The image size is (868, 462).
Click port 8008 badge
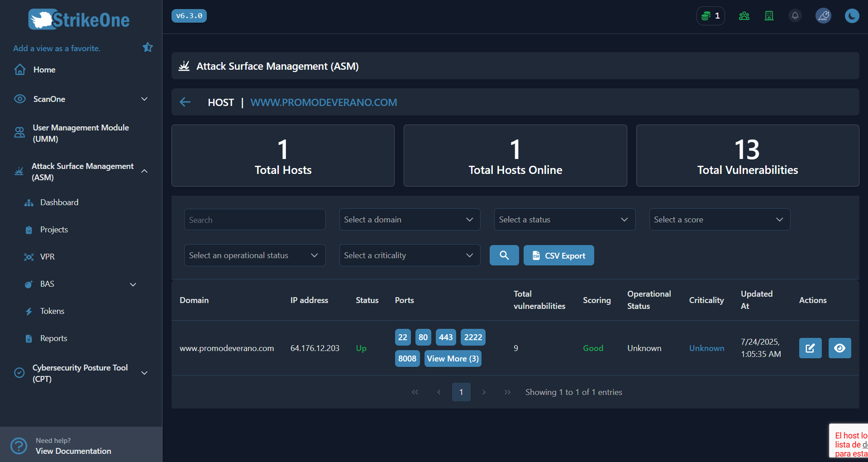[407, 359]
